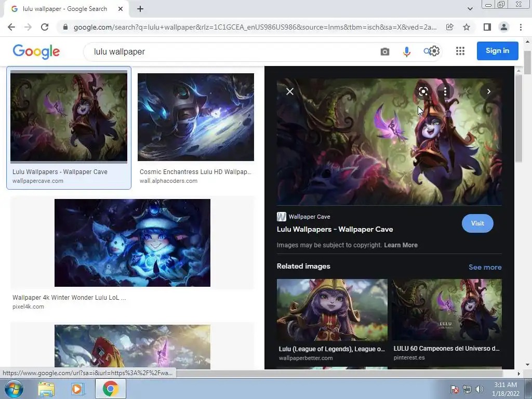Open quick settings gear icon
The width and height of the screenshot is (532, 399).
pos(434,51)
